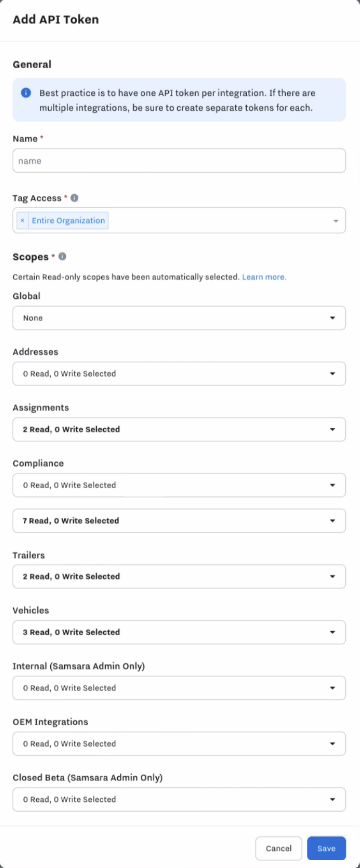Open the Trailers scope dropdown

179,576
